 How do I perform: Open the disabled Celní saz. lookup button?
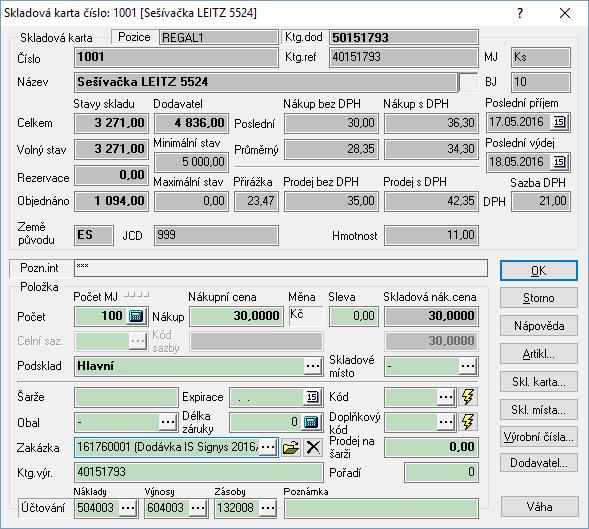coord(137,341)
